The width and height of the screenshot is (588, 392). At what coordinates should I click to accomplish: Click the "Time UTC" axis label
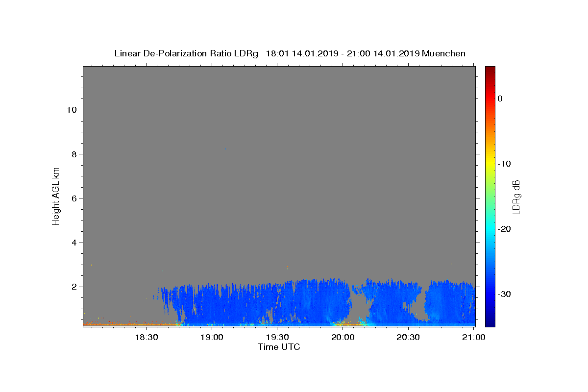click(x=279, y=347)
